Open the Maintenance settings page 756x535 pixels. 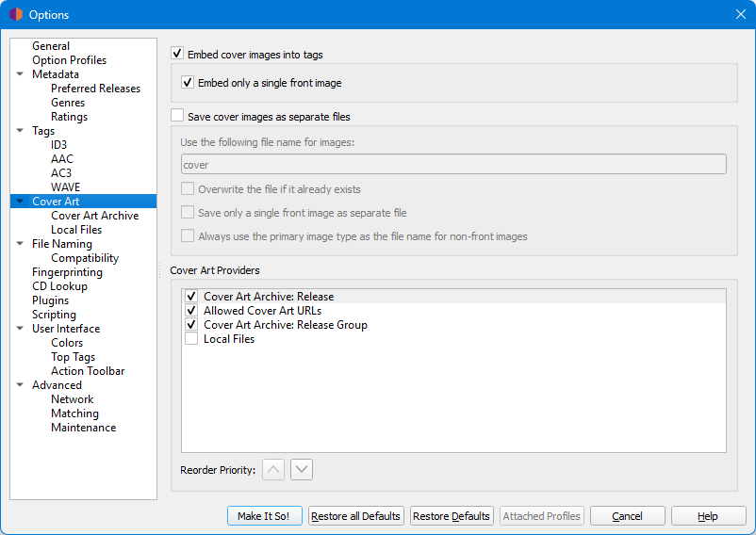[83, 428]
